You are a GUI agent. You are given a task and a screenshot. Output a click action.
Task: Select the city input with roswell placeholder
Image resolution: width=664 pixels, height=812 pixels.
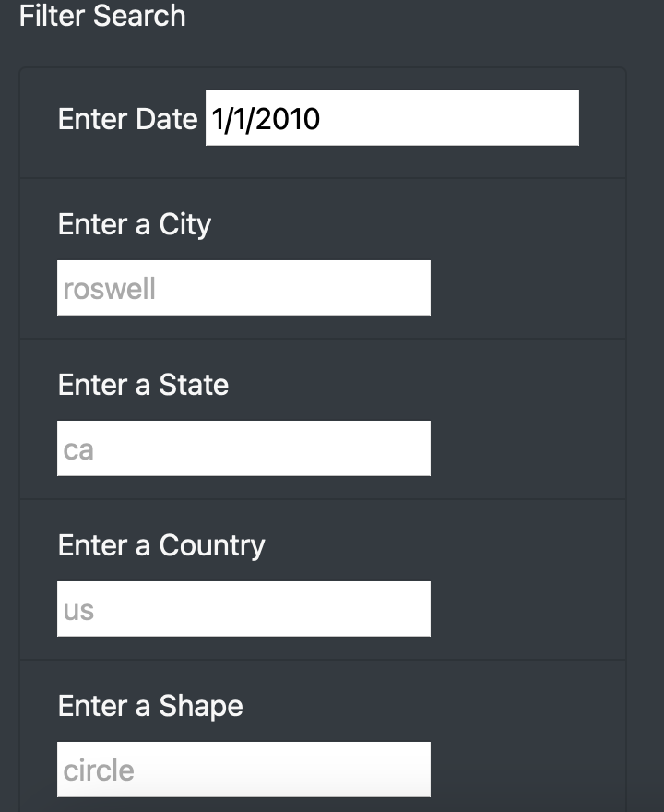pos(243,287)
